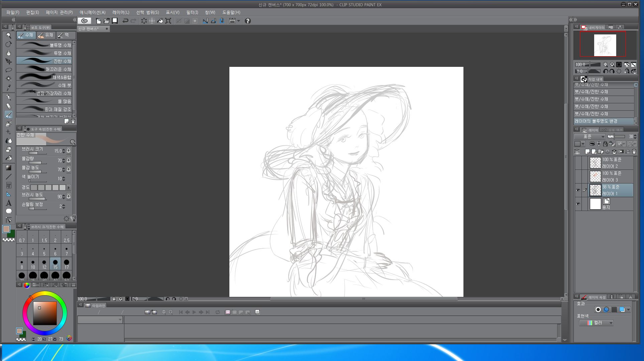Open dropdown arrow beside the canvas frame icon
Viewport: 644px width, 361px height.
[238, 21]
